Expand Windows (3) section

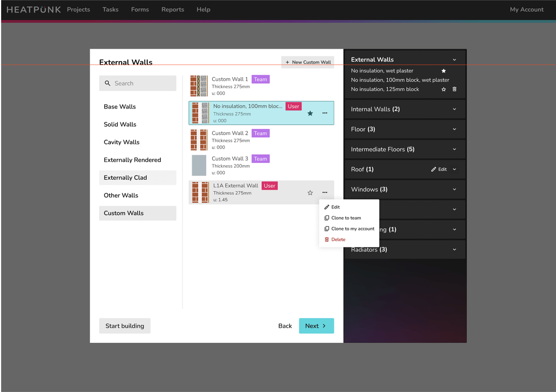(455, 190)
